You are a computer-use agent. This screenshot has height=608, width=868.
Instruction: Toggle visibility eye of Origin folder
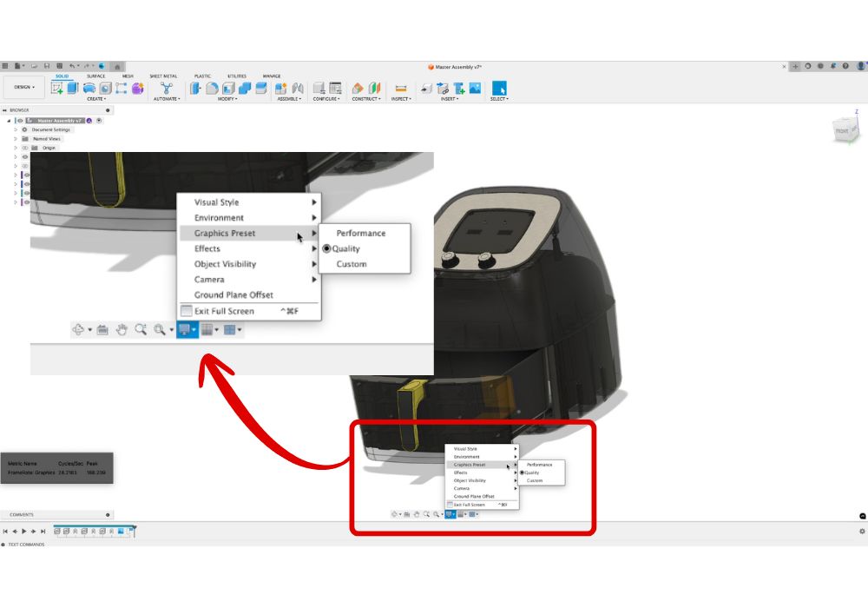pos(25,148)
